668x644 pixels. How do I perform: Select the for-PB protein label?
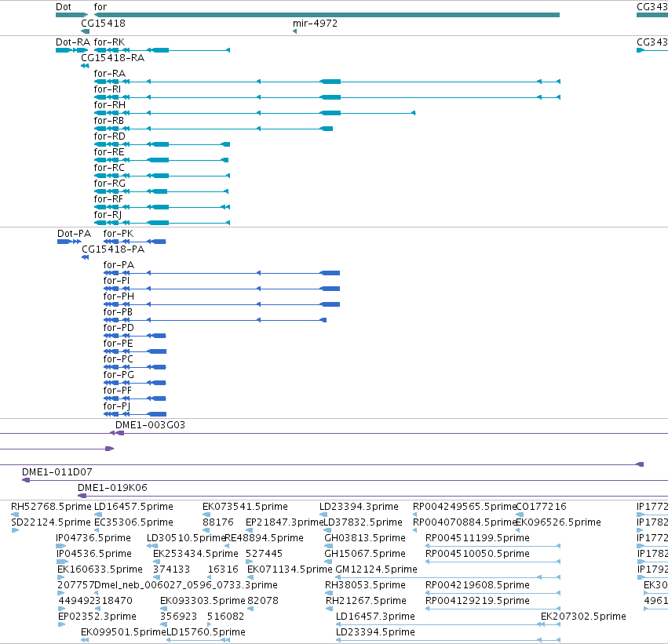[x=118, y=312]
